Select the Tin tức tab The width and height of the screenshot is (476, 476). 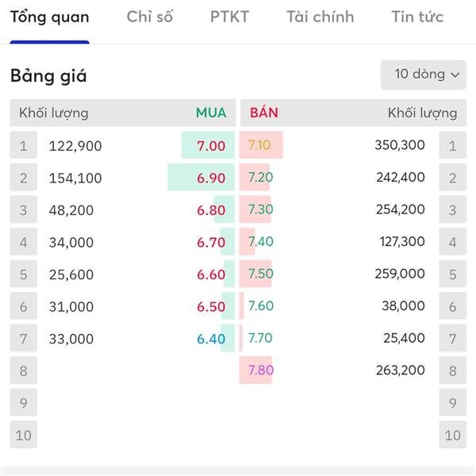[417, 17]
